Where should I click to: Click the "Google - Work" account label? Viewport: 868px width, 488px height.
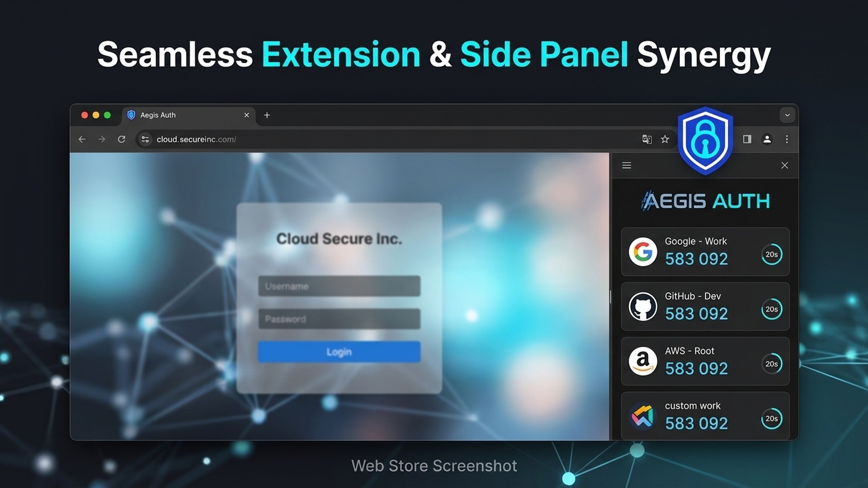click(x=696, y=241)
